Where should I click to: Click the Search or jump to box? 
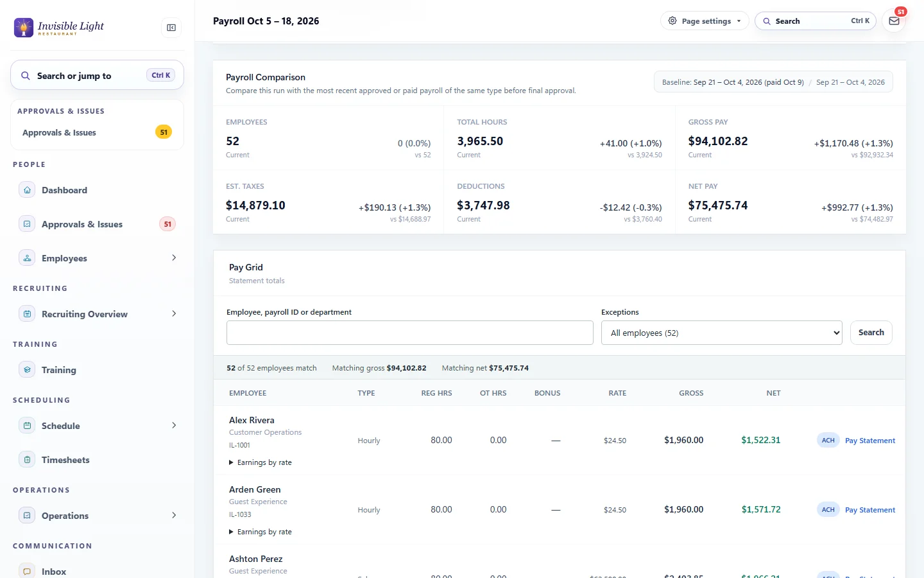tap(98, 76)
